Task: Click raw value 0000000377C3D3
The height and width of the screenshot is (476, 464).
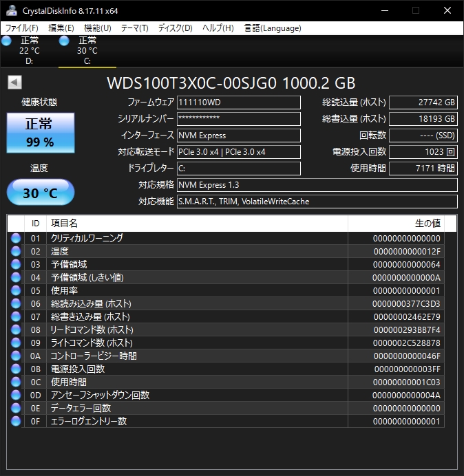Action: point(407,303)
